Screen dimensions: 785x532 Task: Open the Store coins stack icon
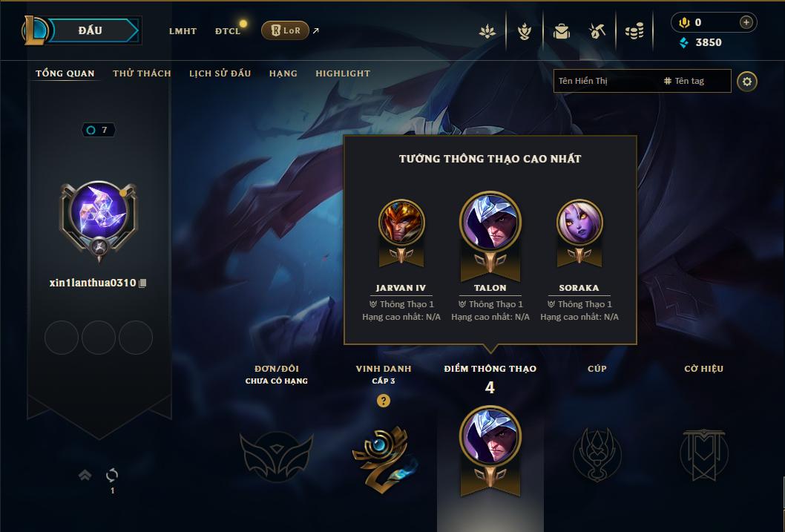634,32
